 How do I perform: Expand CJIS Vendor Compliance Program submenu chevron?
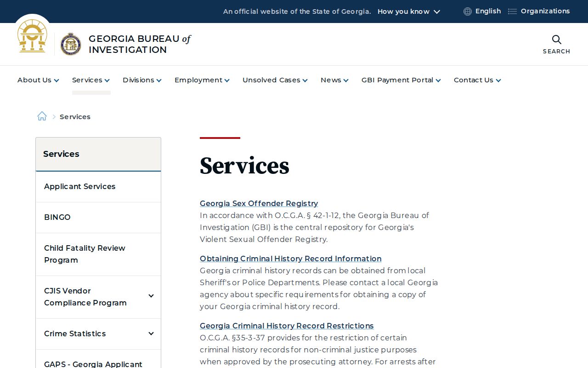pyautogui.click(x=151, y=296)
